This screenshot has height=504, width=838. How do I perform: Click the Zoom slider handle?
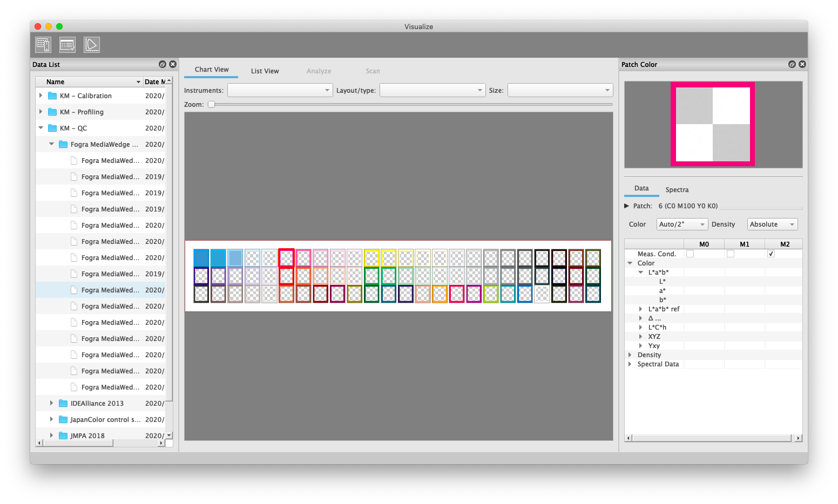[x=212, y=105]
